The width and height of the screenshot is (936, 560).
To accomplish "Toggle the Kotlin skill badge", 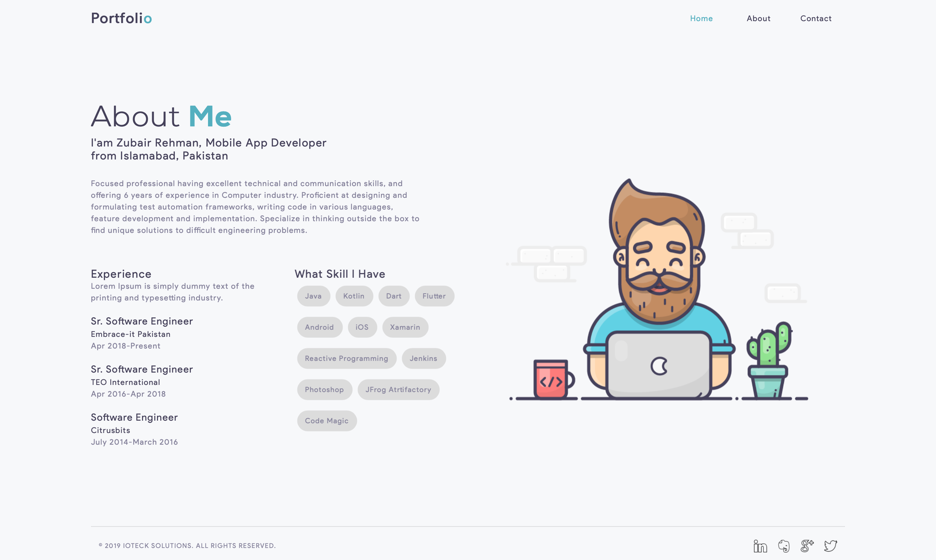I will [353, 295].
